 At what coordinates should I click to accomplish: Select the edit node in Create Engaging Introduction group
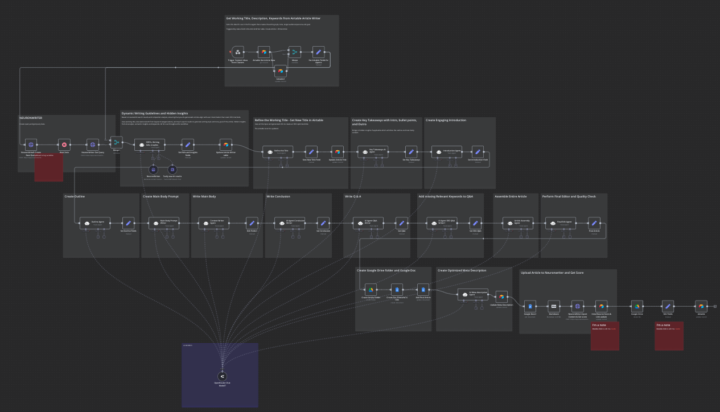click(x=478, y=152)
